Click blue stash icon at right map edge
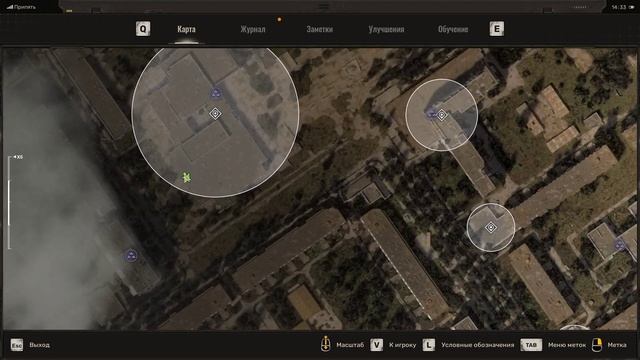Screen dimensions: 640x360 pos(619,245)
